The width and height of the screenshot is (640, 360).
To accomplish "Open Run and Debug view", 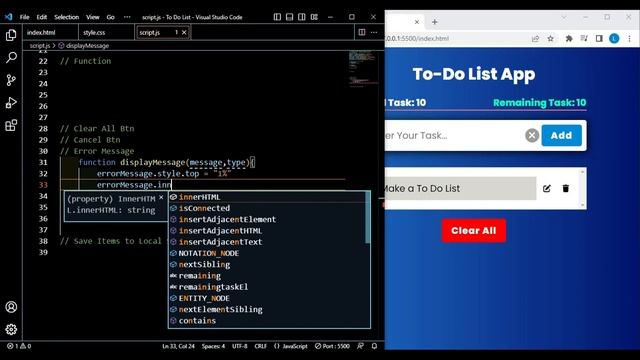I will (x=11, y=102).
